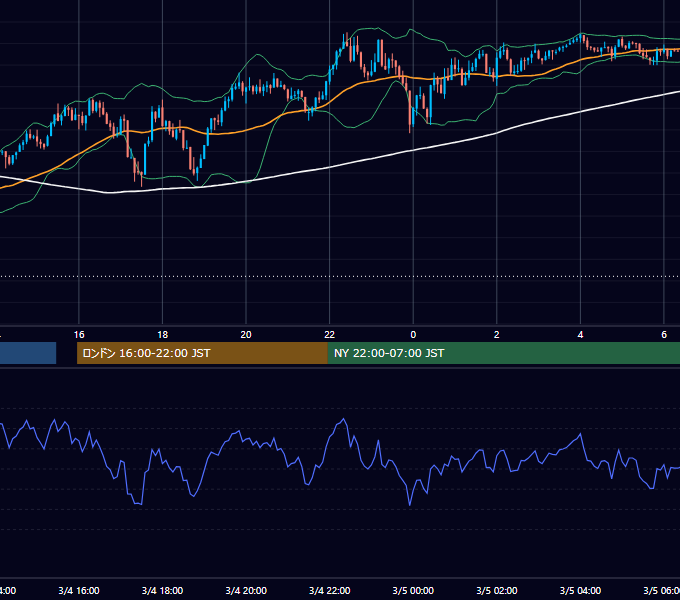Click the "6" hour label on upper time axis
680x600 pixels.
(664, 335)
